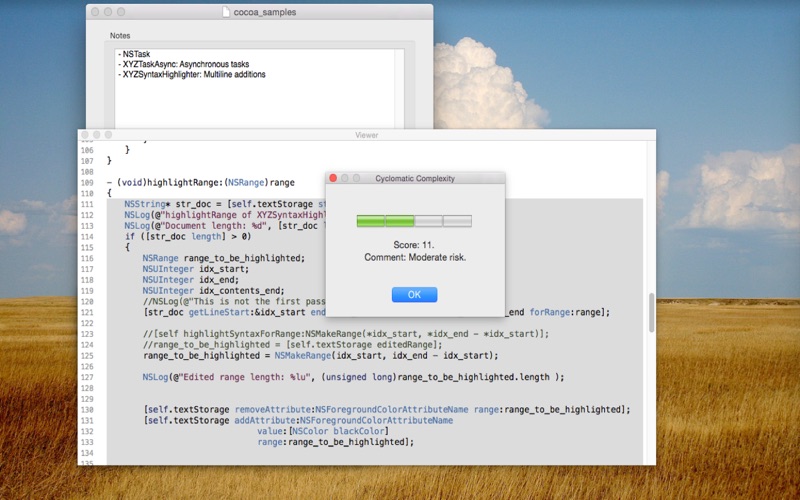Viewport: 800px width, 500px height.
Task: Click the cocoa_samples document icon in the title bar
Action: (226, 12)
